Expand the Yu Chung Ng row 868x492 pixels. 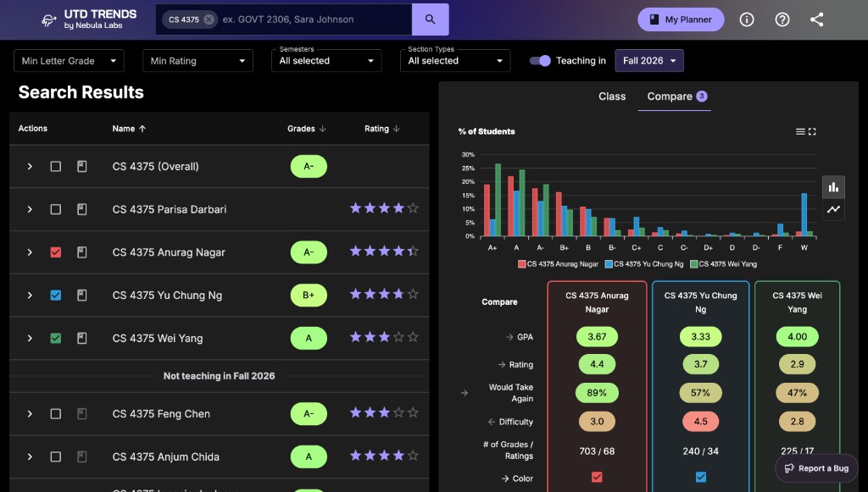(x=30, y=296)
